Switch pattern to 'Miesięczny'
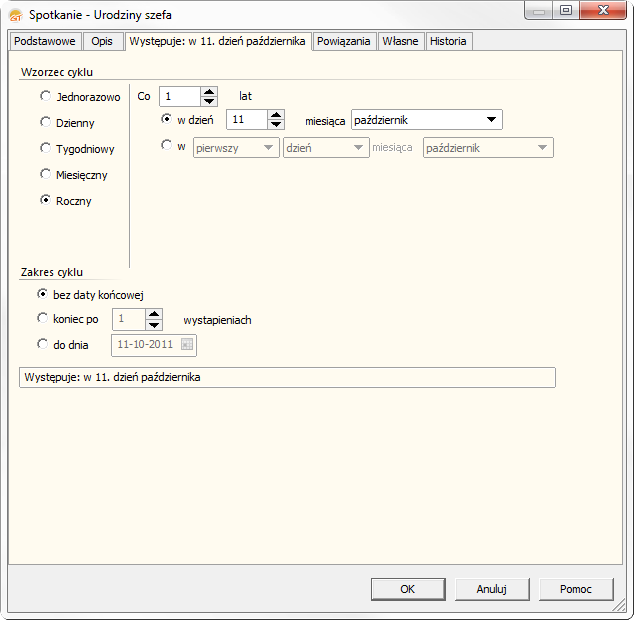 click(x=45, y=174)
